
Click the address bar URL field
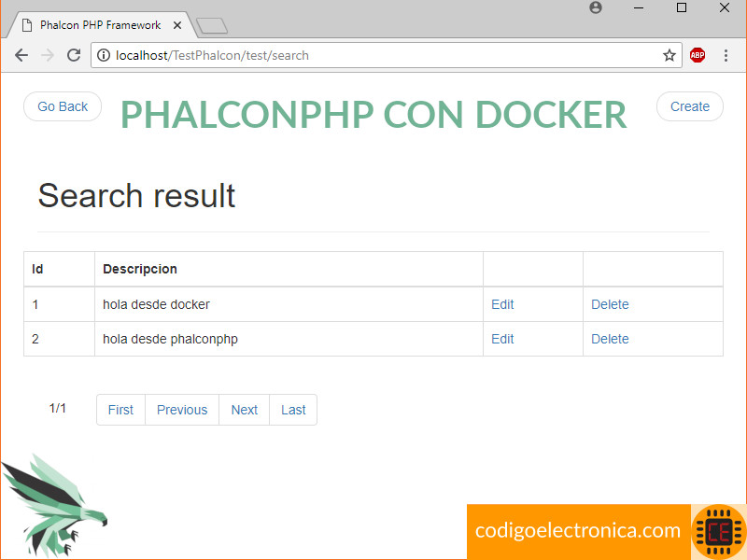(x=386, y=55)
